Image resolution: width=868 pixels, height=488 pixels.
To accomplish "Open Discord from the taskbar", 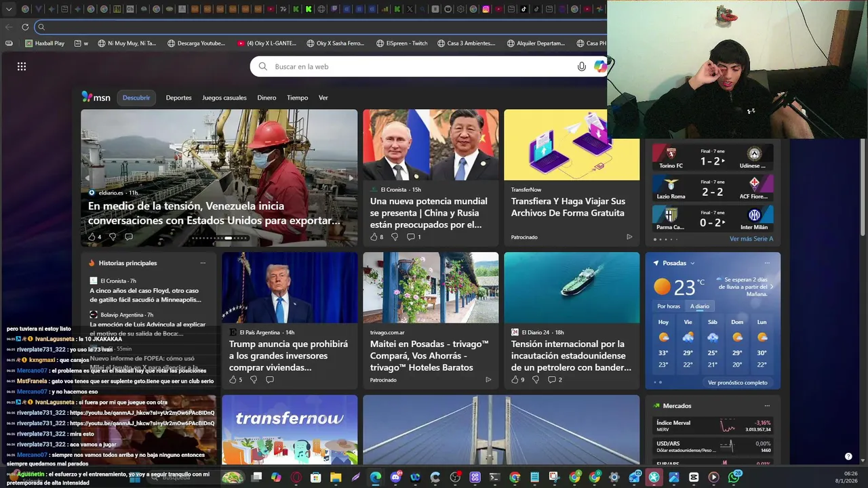I will [395, 477].
